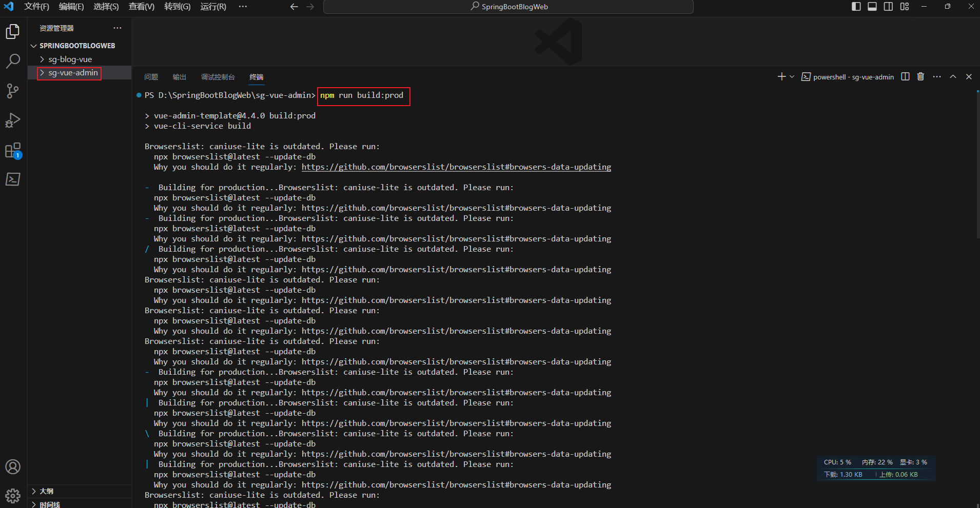The height and width of the screenshot is (508, 980).
Task: Click the Explorer title (资源管理器)
Action: click(56, 28)
